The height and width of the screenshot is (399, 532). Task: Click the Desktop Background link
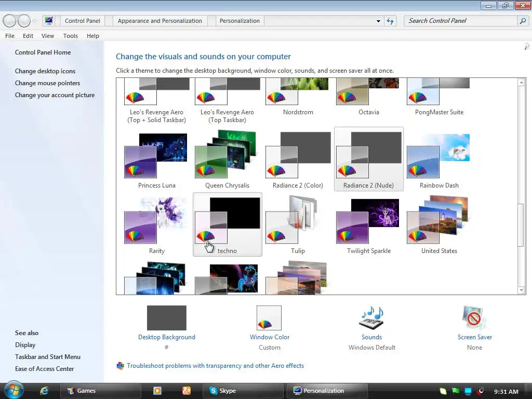click(x=167, y=337)
